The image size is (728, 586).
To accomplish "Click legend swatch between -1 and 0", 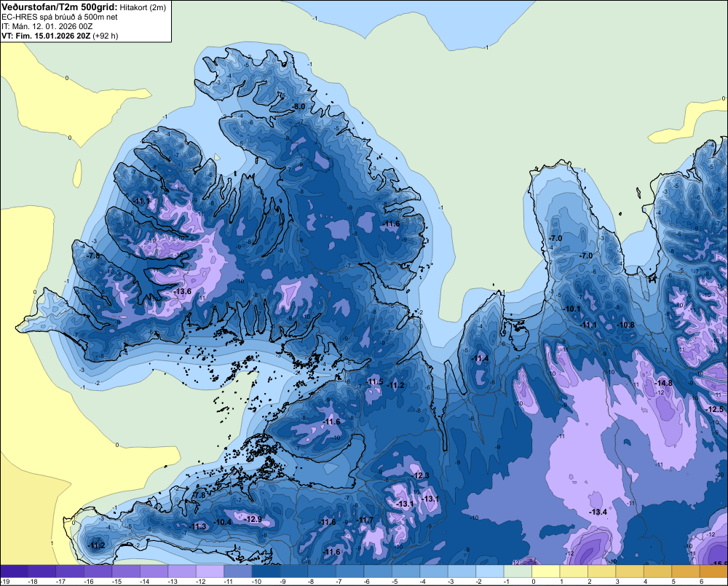I will 518,571.
